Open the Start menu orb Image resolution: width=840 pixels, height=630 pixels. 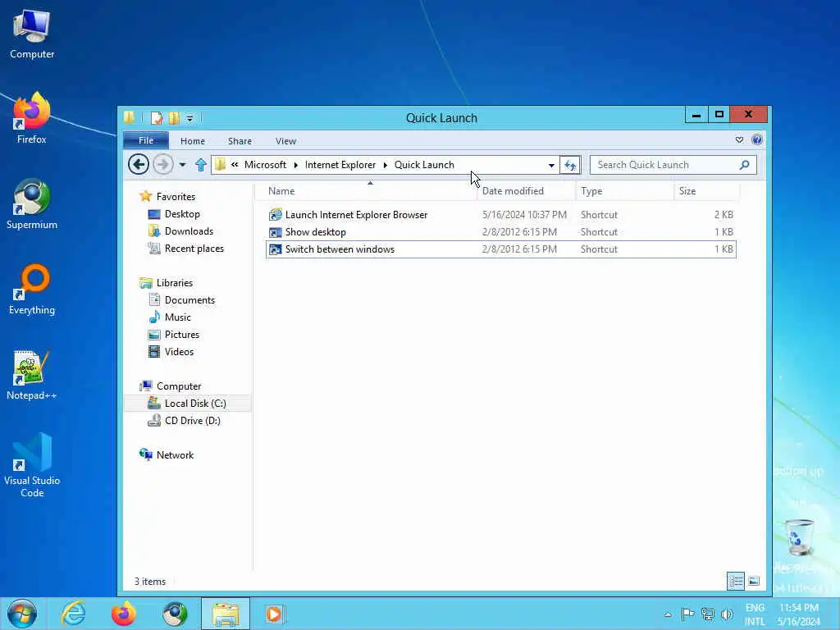[x=22, y=614]
